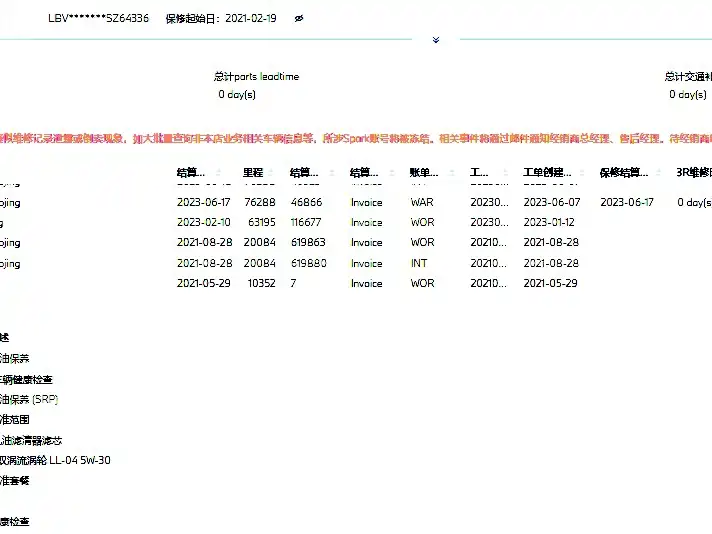Click settlement number 46866
712x534 pixels.
pyautogui.click(x=307, y=202)
